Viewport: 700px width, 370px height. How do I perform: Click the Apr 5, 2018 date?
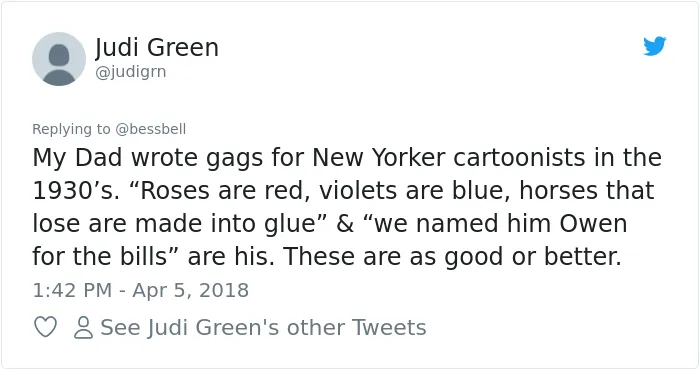[x=191, y=290]
